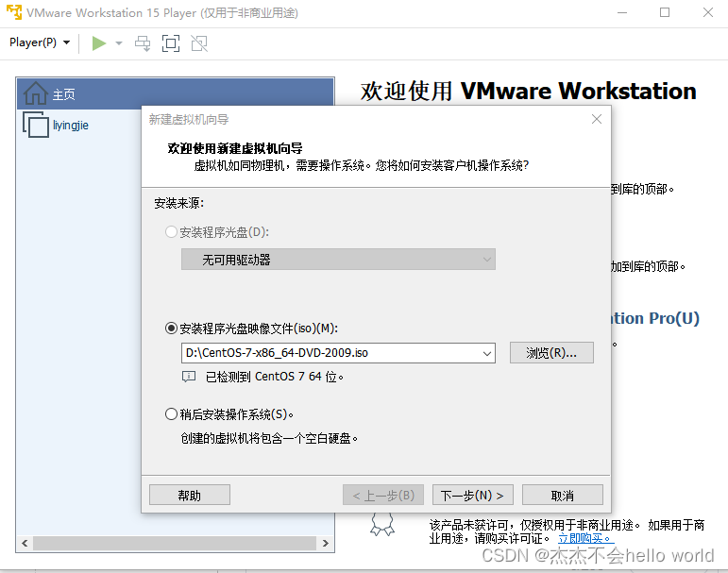Image resolution: width=728 pixels, height=573 pixels.
Task: Open the no available drive dropdown
Action: pyautogui.click(x=338, y=259)
